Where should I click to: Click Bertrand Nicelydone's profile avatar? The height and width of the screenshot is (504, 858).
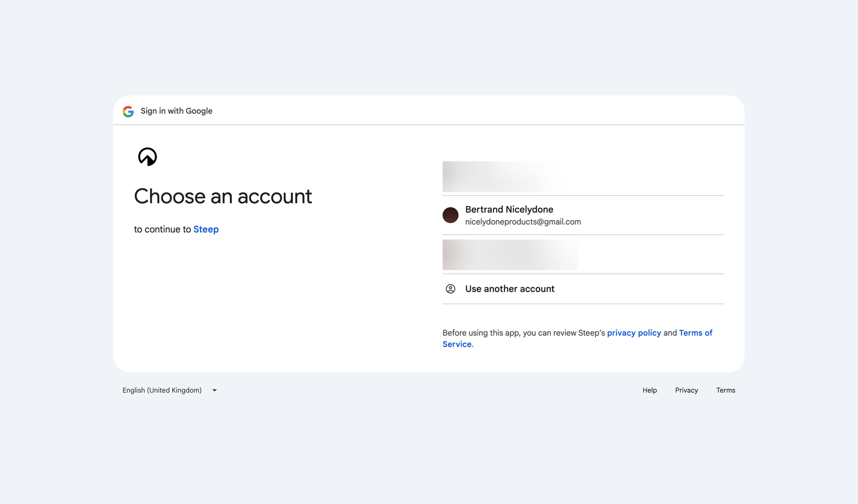(x=450, y=215)
